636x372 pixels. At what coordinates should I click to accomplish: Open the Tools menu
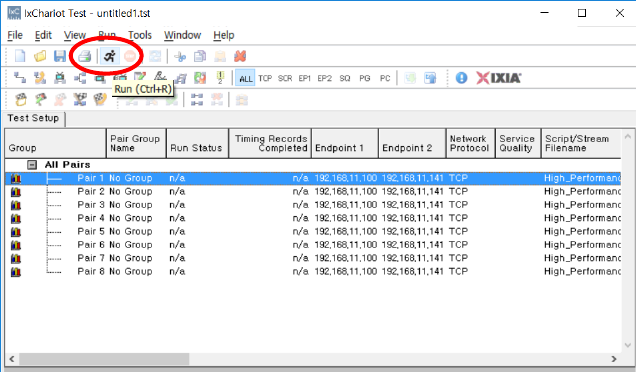click(x=140, y=35)
